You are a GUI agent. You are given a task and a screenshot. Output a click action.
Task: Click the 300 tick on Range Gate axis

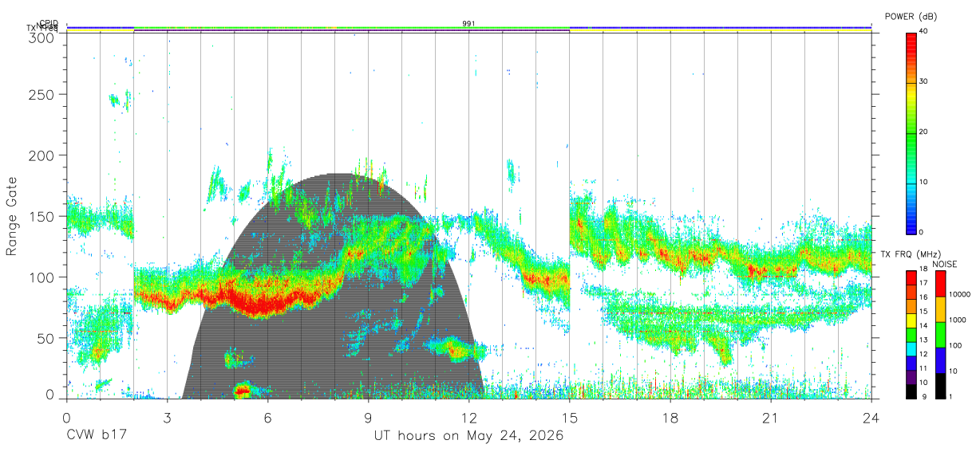pos(41,37)
